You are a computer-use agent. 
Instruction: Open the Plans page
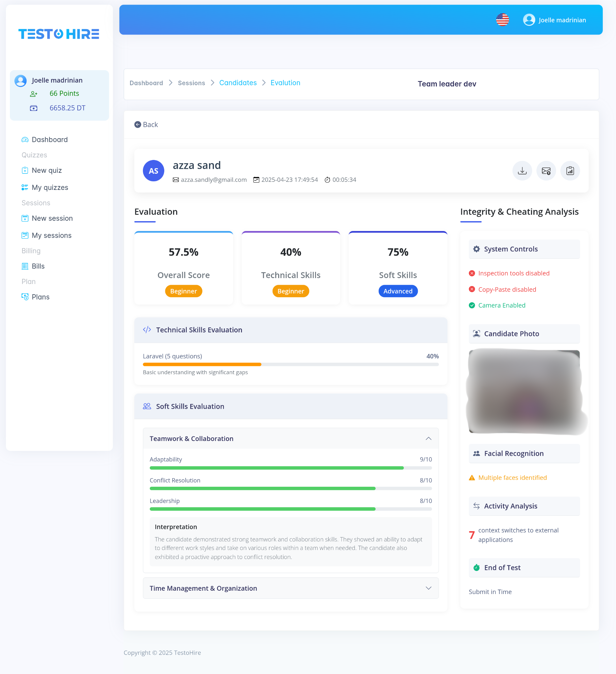[x=40, y=297]
